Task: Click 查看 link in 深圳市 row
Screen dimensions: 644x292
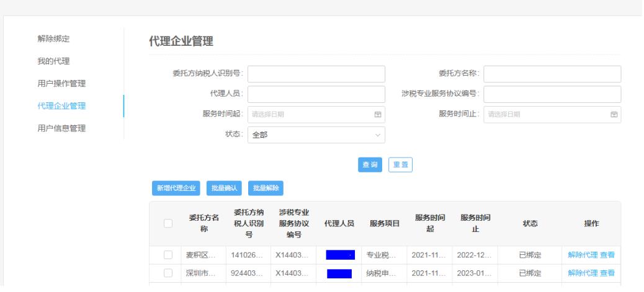Action: [607, 273]
